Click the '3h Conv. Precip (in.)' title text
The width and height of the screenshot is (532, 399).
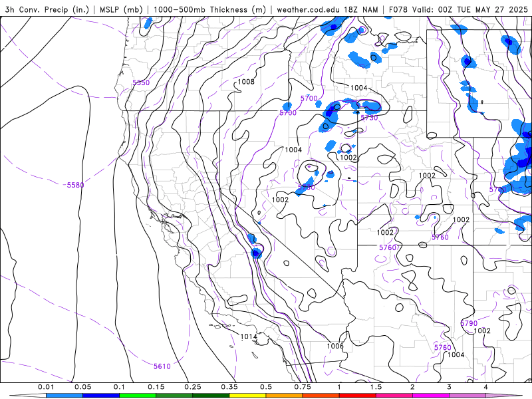[47, 9]
